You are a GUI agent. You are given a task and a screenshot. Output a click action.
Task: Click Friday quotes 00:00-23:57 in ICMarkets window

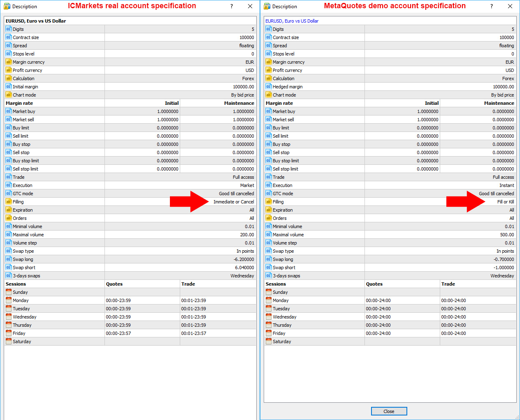pos(118,333)
